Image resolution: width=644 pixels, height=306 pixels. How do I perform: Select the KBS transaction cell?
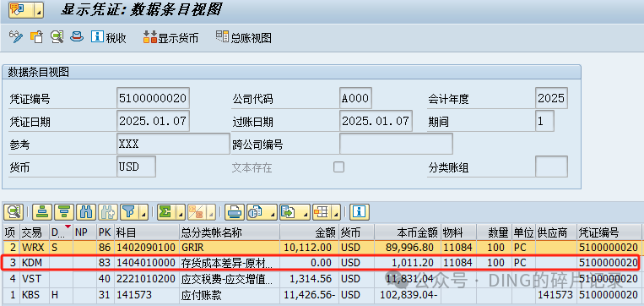tap(34, 295)
